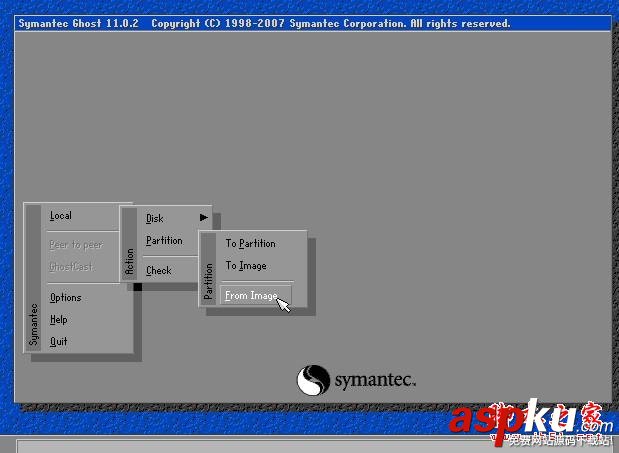Screen dimensions: 619x453
Task: Open the Local menu item
Action: (x=60, y=215)
